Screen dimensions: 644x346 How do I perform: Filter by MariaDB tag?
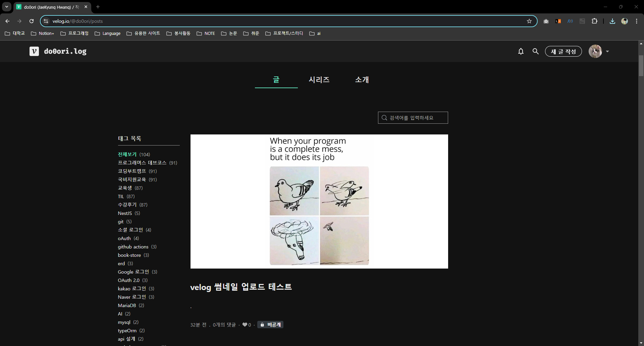(x=127, y=305)
